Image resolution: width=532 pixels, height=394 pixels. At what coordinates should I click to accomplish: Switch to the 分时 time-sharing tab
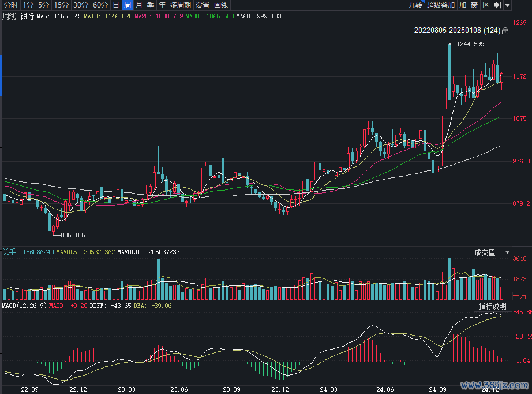coord(10,5)
